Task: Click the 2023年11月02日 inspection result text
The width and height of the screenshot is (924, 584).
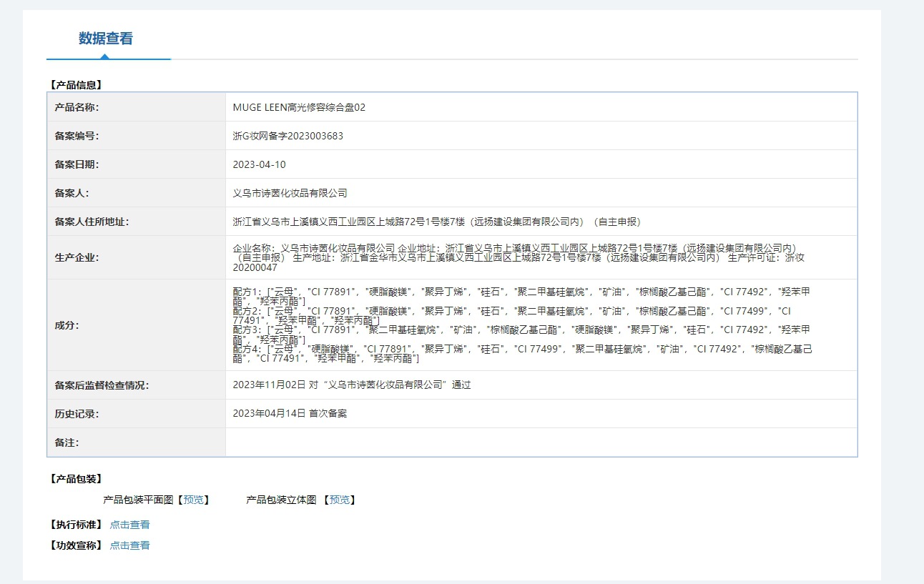Action: coord(352,385)
